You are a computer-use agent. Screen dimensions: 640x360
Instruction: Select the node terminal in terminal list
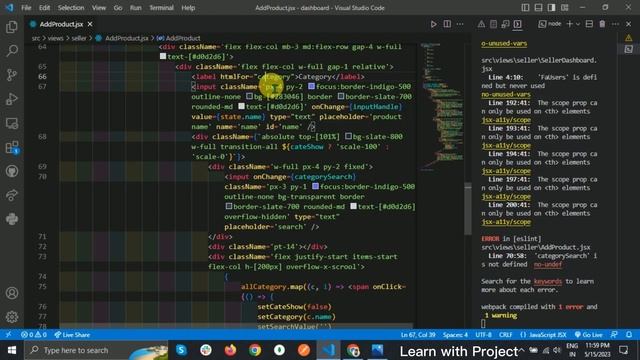tap(549, 24)
